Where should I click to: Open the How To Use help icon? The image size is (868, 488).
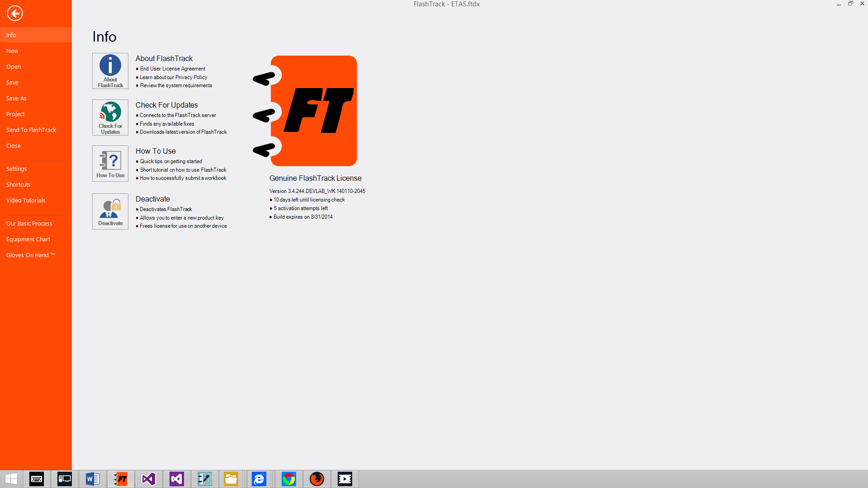(x=110, y=164)
